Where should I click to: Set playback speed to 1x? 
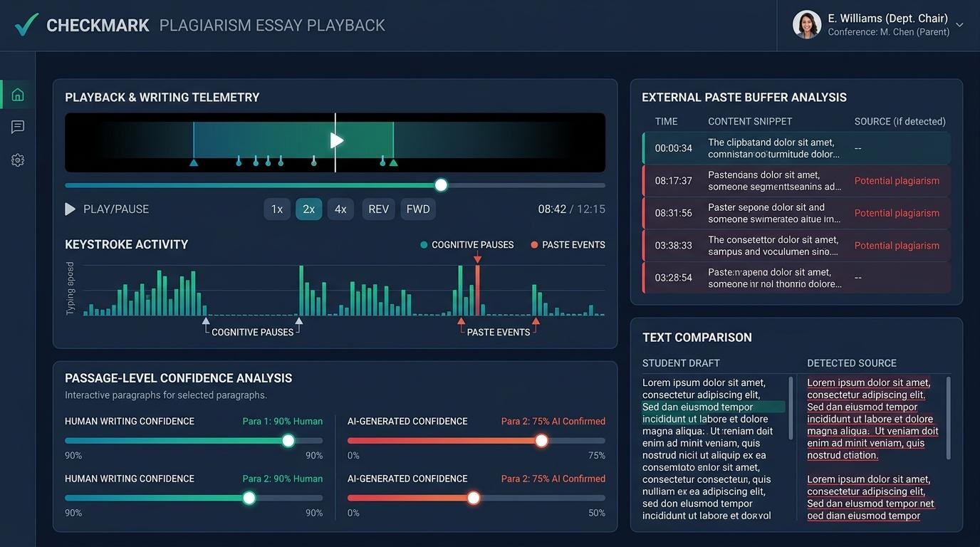coord(277,209)
